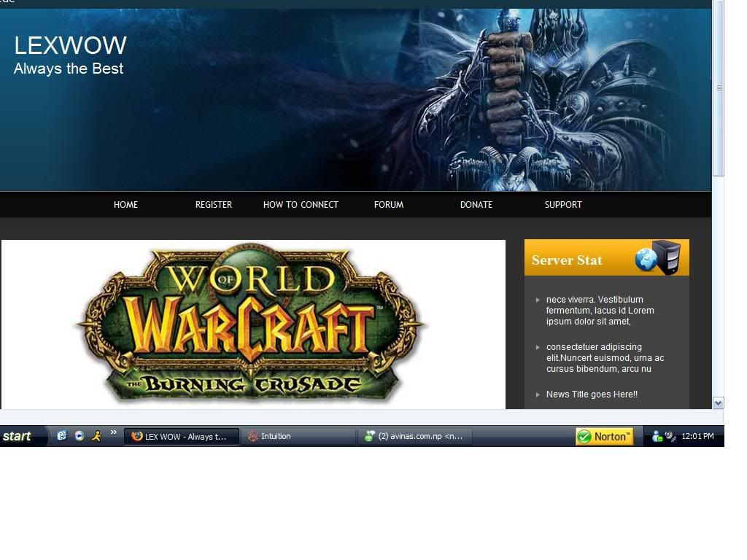Open the DONATE nav item
This screenshot has width=747, height=560.
[x=476, y=205]
